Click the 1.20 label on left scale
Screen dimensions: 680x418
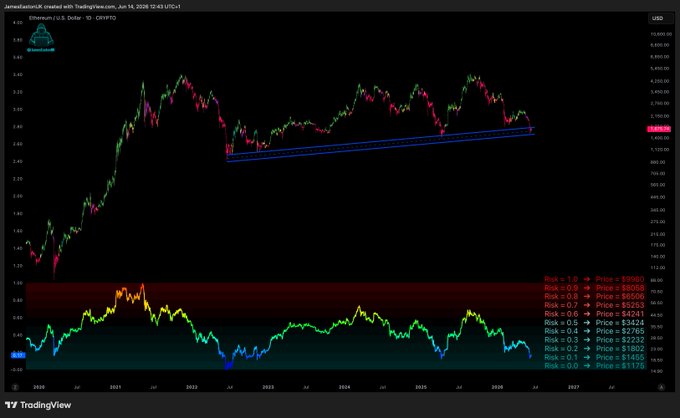tap(18, 266)
